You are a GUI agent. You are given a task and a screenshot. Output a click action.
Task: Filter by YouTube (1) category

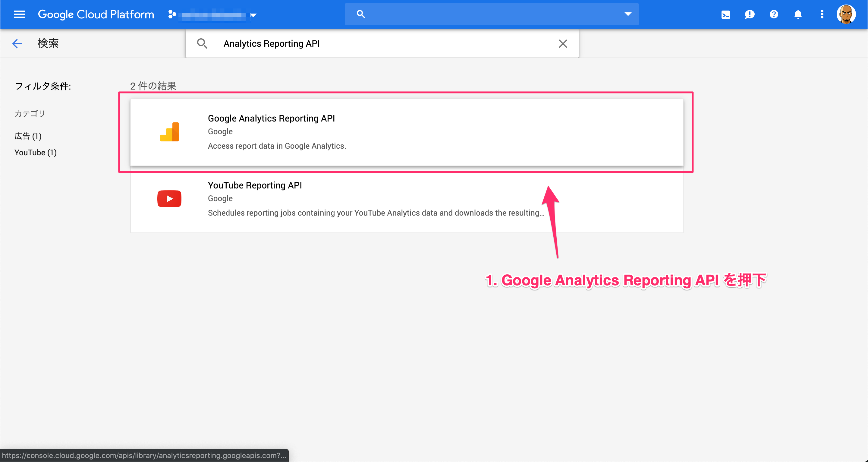click(x=35, y=152)
